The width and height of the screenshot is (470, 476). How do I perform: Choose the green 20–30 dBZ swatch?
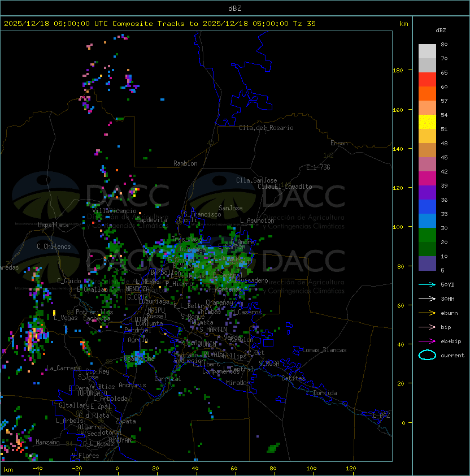pyautogui.click(x=427, y=235)
